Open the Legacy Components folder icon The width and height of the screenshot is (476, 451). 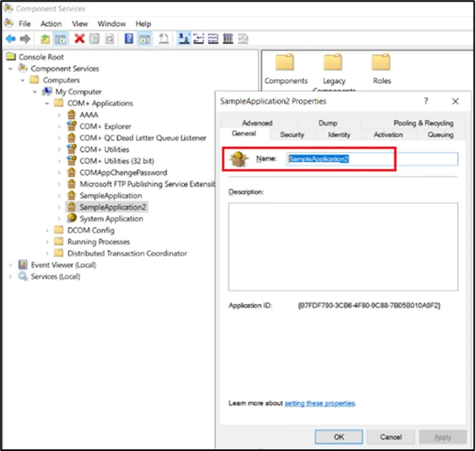click(x=333, y=62)
